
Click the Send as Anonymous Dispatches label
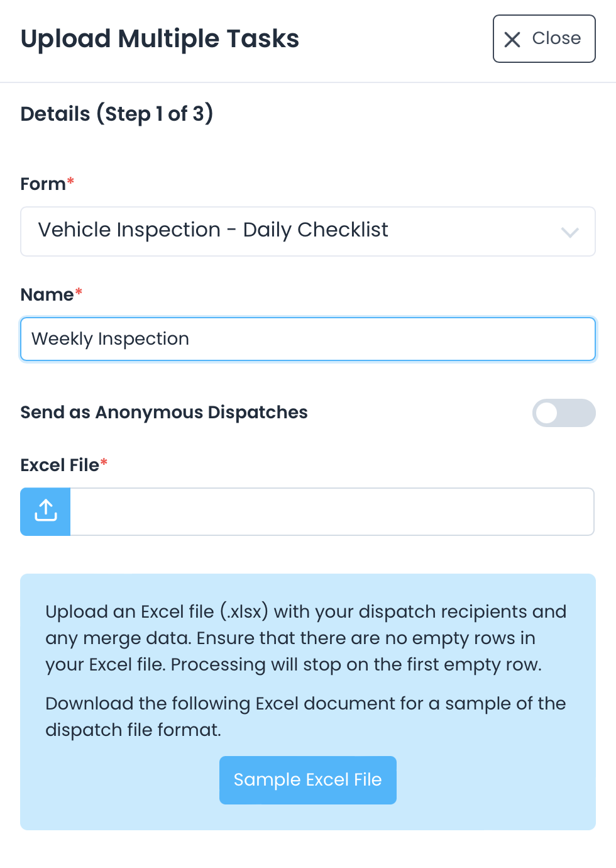click(x=164, y=413)
